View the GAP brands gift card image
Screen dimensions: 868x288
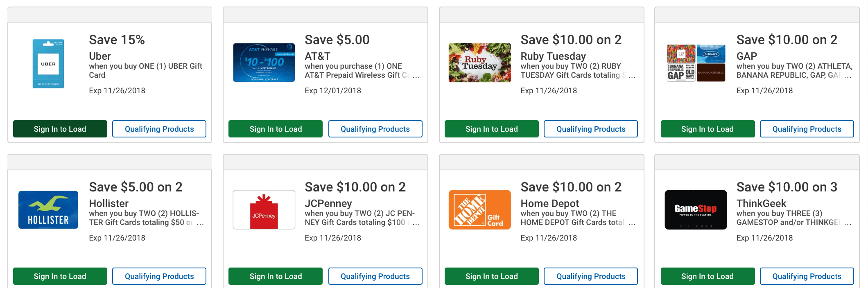696,63
